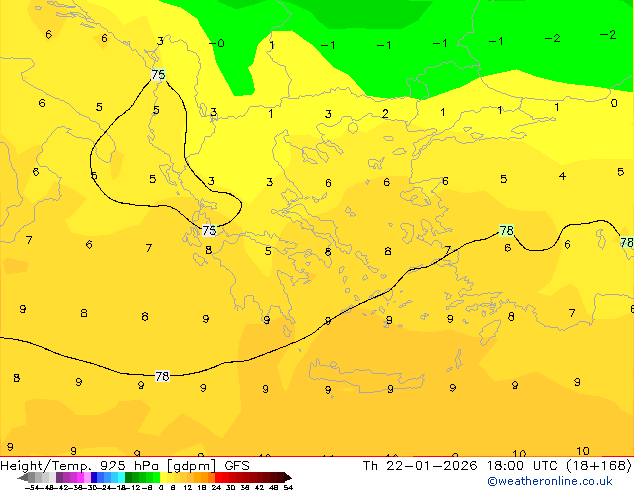Click the temperature value 4 on the map

tap(562, 176)
